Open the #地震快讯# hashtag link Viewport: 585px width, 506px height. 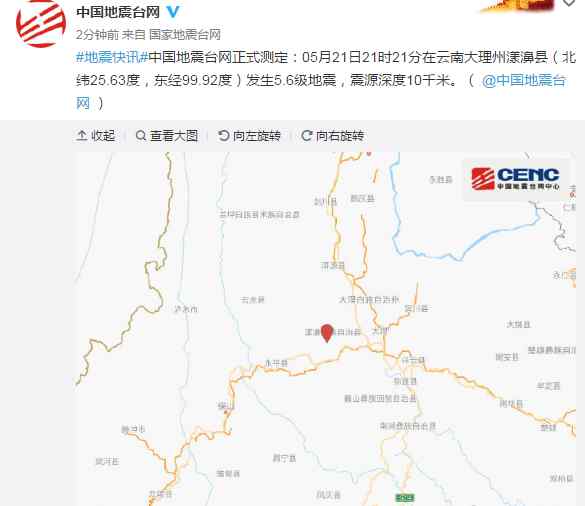click(112, 57)
